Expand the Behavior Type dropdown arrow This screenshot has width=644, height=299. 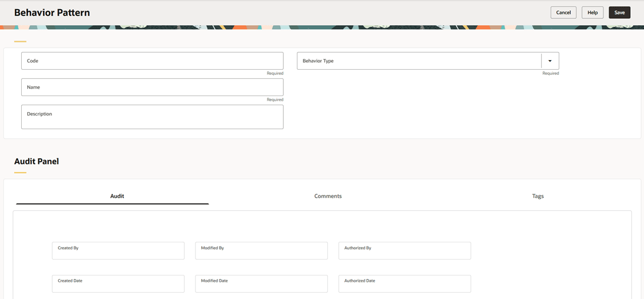click(x=550, y=61)
